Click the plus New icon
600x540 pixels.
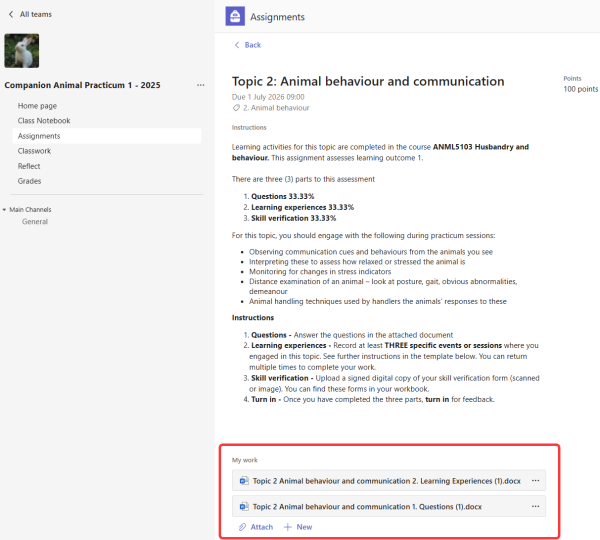point(288,527)
